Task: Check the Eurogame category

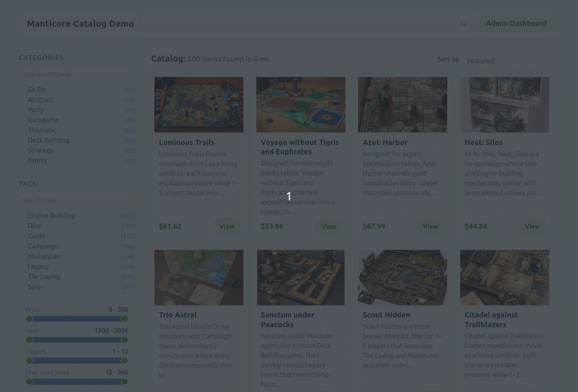Action: pos(21,119)
